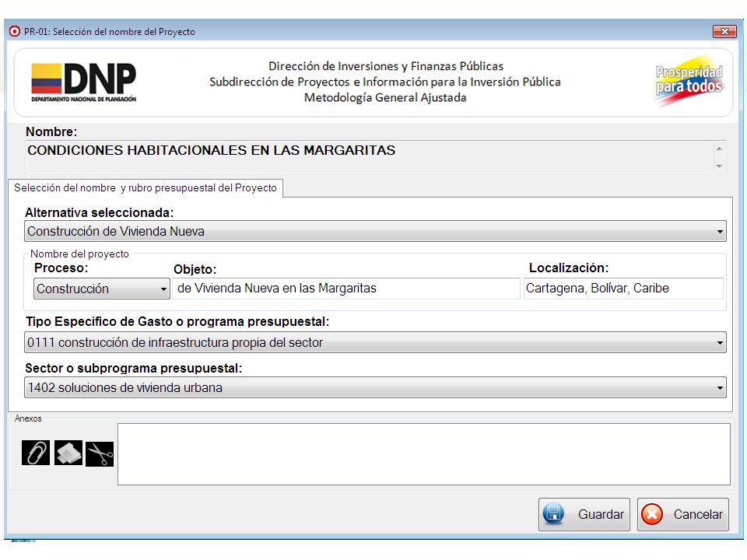Click the Prosperidad para todos logo
The image size is (747, 560).
[689, 81]
